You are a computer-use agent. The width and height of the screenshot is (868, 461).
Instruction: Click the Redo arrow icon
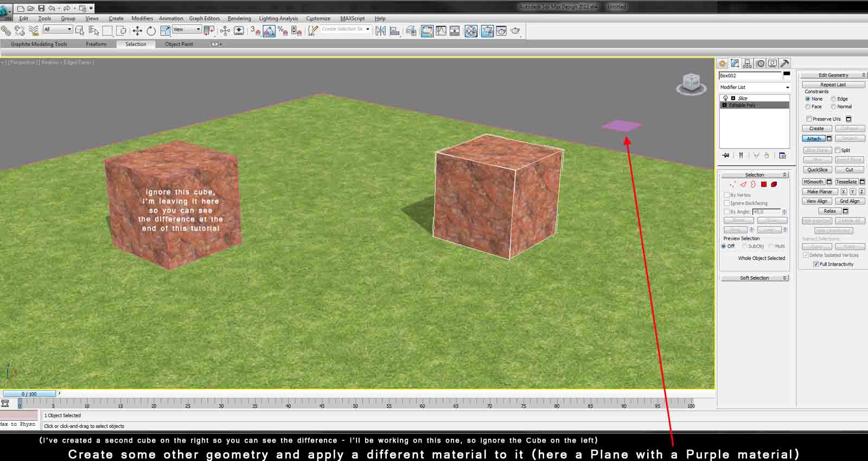67,8
